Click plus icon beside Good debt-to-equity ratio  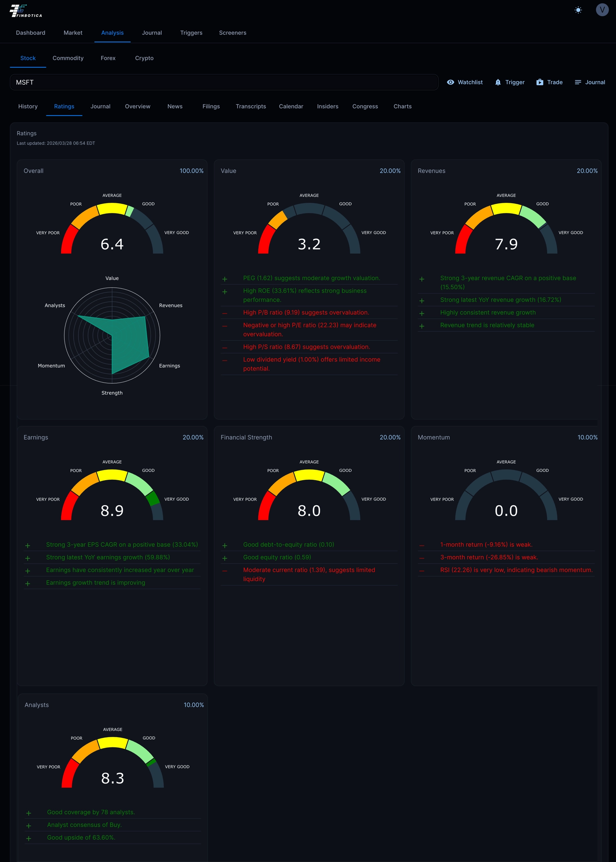pyautogui.click(x=225, y=545)
